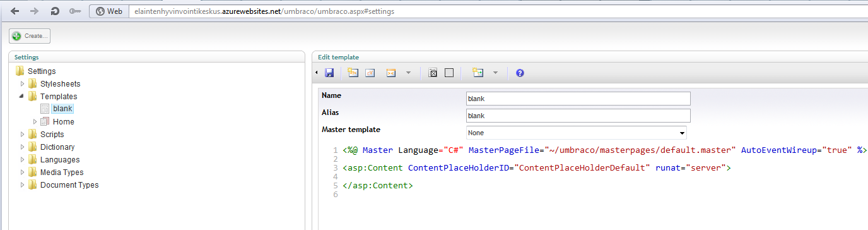The height and width of the screenshot is (230, 868).
Task: Click the browser Forward arrow
Action: pyautogui.click(x=35, y=11)
